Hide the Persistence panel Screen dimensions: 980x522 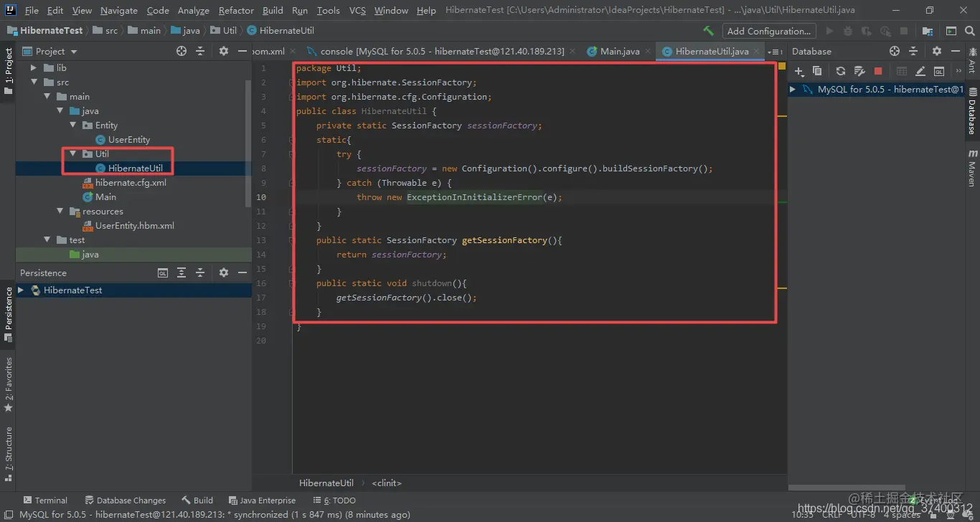coord(242,272)
